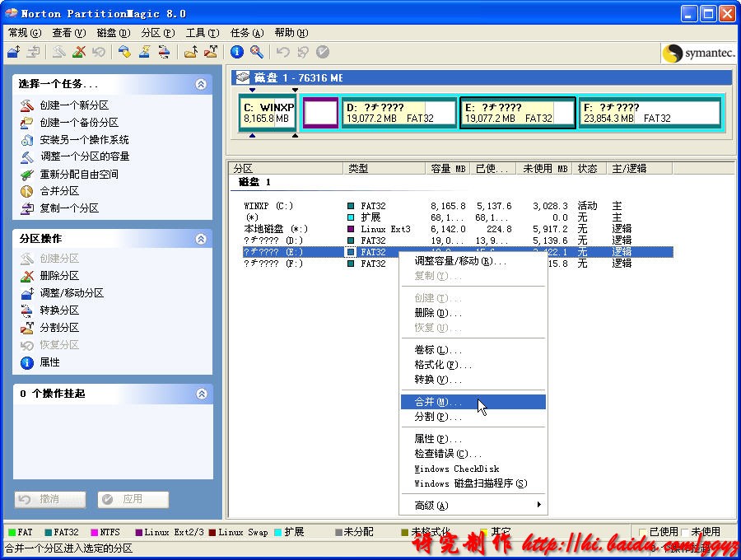The height and width of the screenshot is (560, 741).
Task: Click the Format partition toolbar icon
Action: pos(144,52)
